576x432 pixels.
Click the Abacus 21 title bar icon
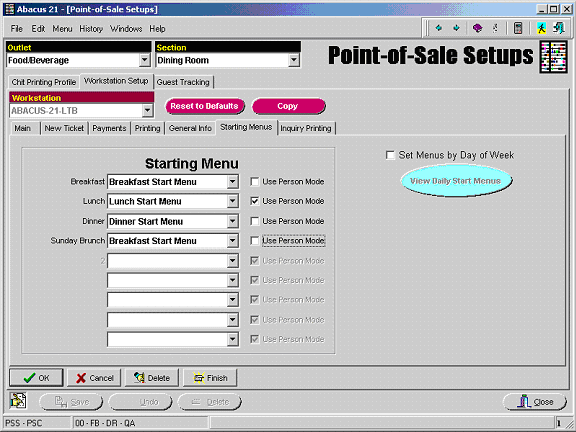click(10, 9)
